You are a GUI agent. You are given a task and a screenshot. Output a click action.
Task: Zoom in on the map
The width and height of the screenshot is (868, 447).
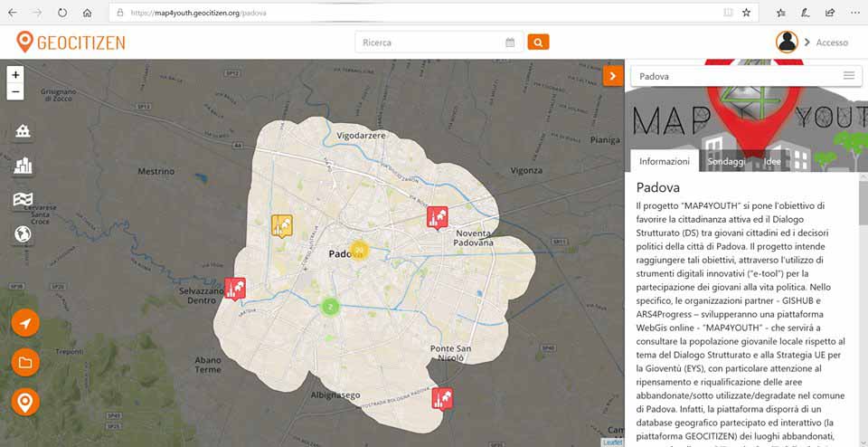pos(15,75)
